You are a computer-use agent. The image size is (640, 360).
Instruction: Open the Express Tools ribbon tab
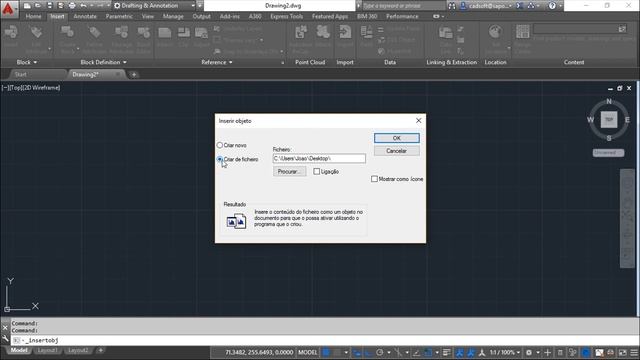click(287, 16)
